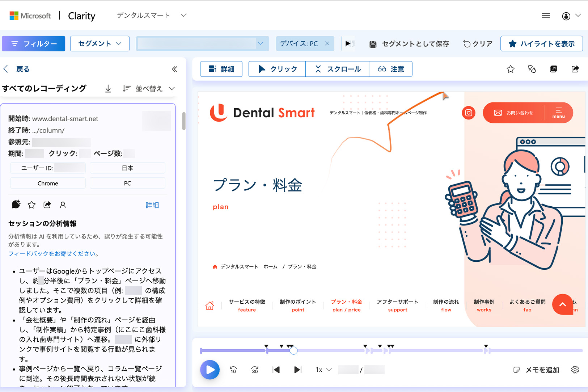The image size is (588, 392).
Task: Favorite this recording with the star icon
Action: tap(510, 69)
